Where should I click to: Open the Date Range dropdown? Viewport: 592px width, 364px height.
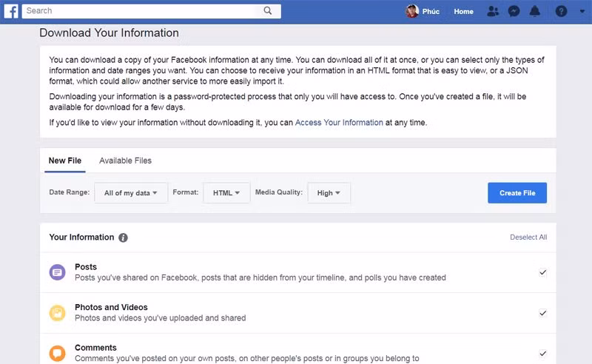[131, 193]
